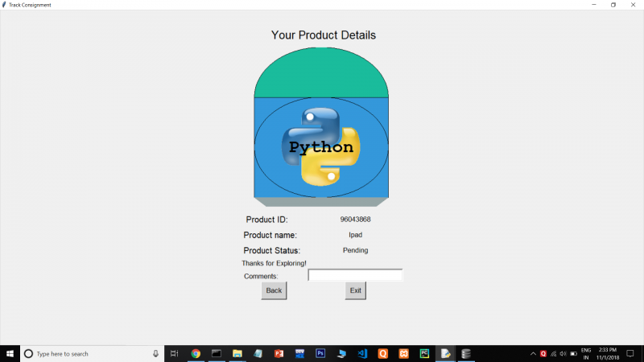Open the notification action center
644x362 pixels.
coord(630,353)
